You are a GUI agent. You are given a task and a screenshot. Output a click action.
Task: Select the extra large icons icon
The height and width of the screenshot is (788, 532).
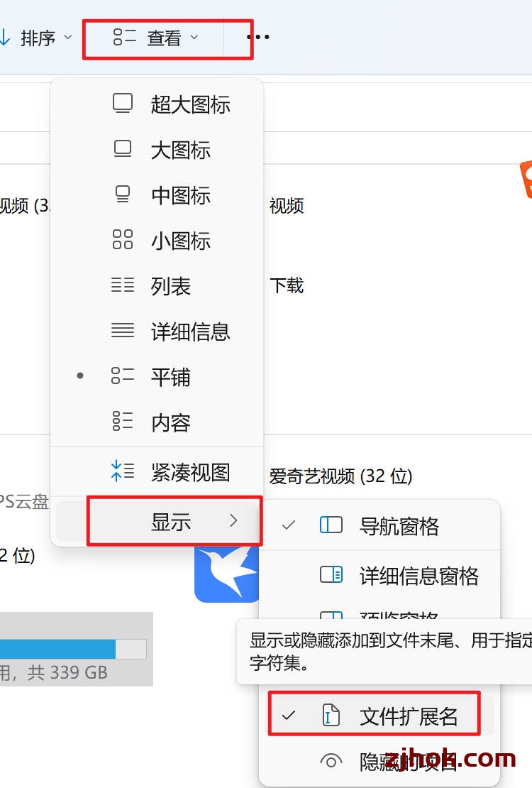123,104
